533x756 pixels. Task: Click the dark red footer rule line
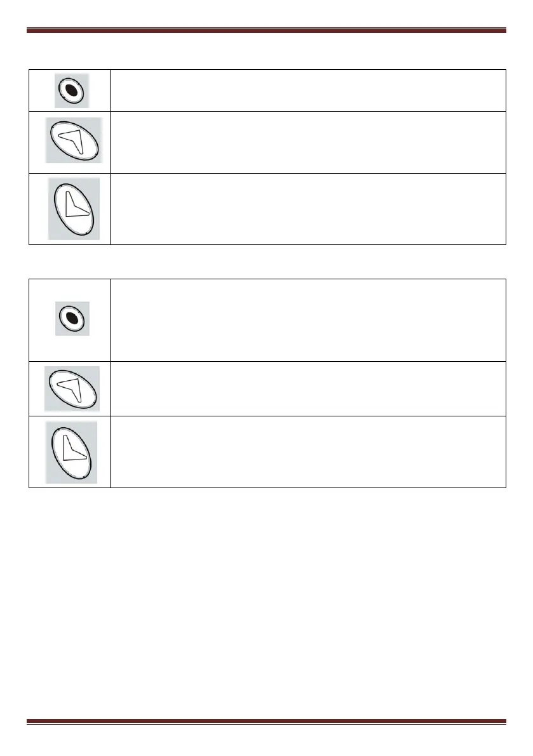[266, 722]
